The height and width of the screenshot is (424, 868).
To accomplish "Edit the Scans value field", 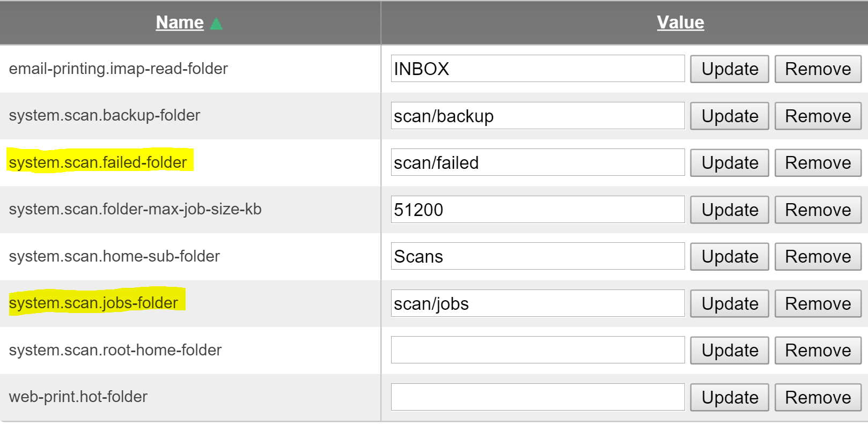I will (x=538, y=256).
